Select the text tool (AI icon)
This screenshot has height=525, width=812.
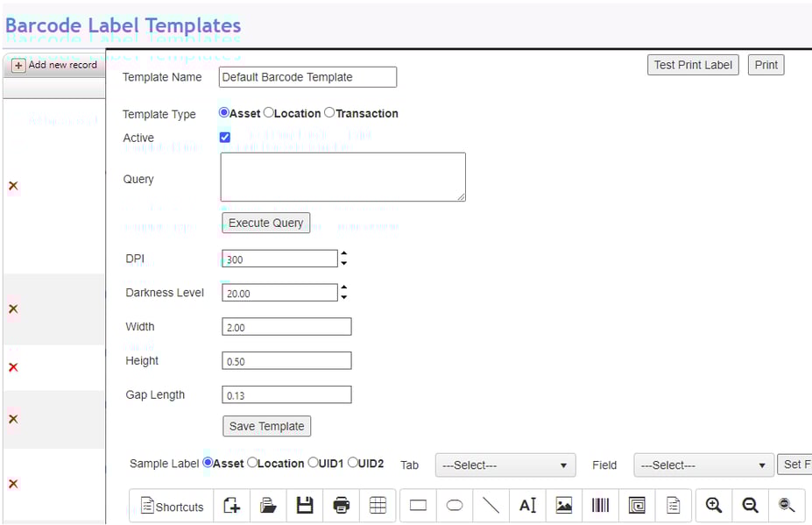[526, 505]
